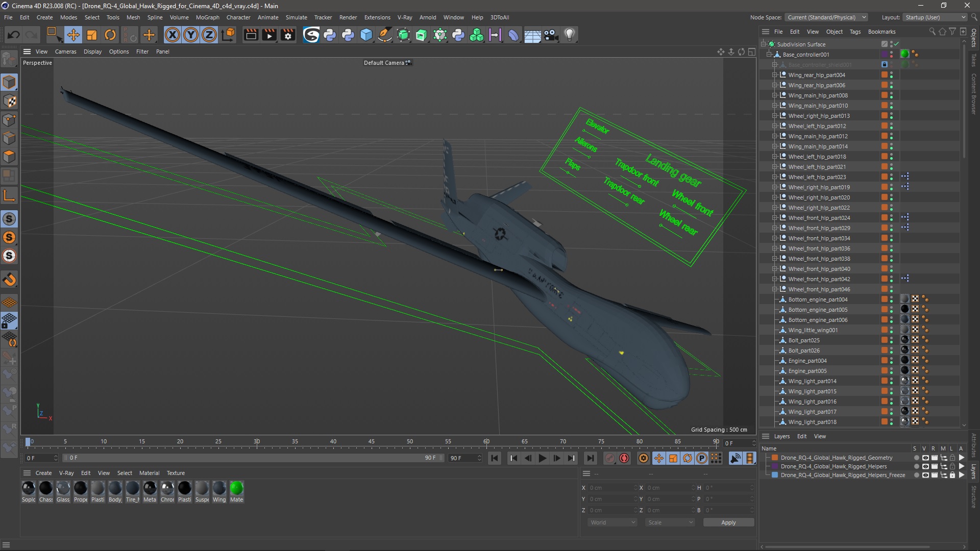The image size is (980, 551).
Task: Select the Scale tool icon
Action: click(91, 35)
